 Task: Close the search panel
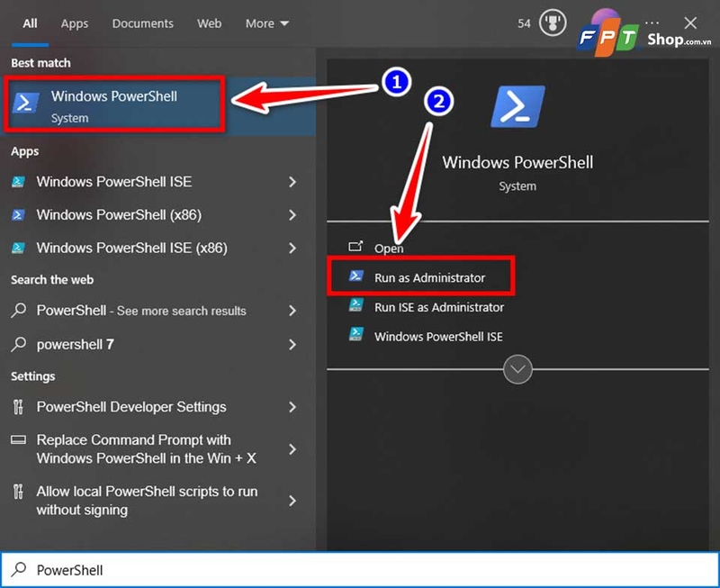coord(690,23)
